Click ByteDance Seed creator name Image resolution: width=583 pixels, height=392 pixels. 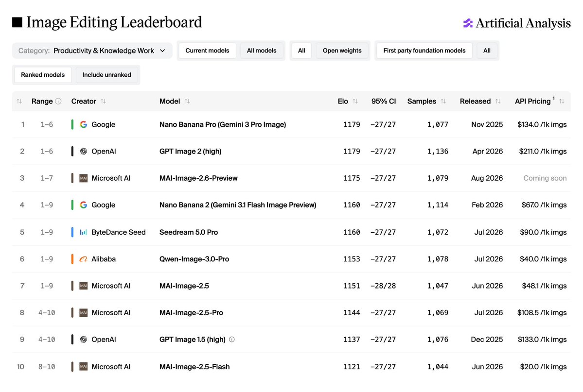tap(119, 232)
